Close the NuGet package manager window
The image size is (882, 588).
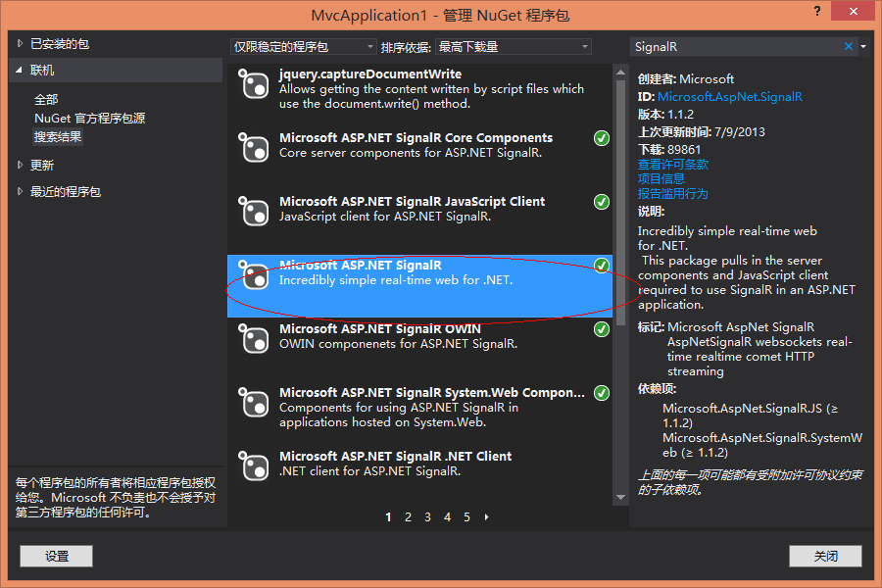point(854,11)
